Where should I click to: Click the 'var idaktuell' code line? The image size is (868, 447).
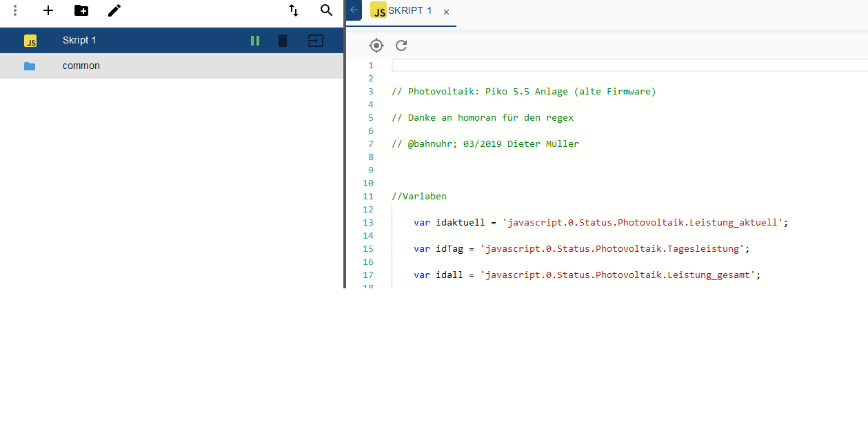[x=601, y=223]
